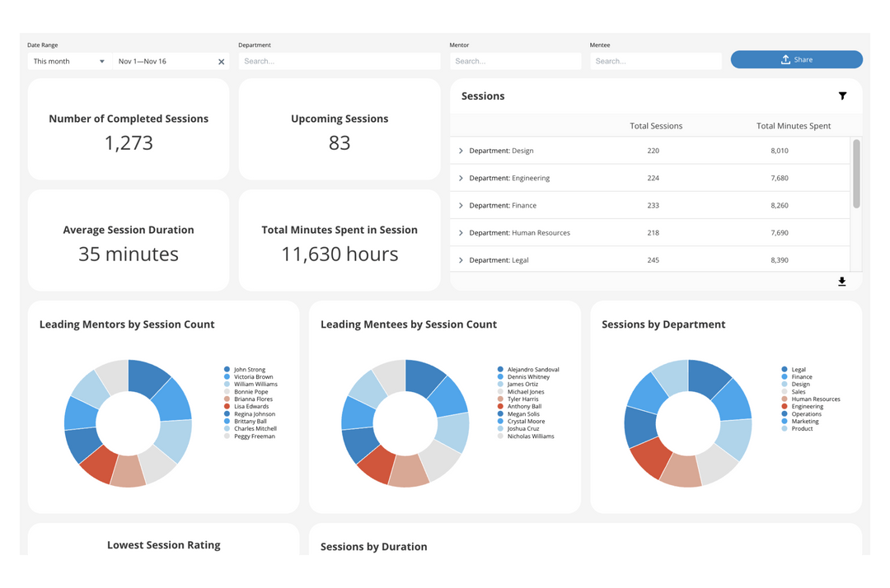The image size is (890, 588).
Task: Expand the Department: Design row
Action: [461, 151]
